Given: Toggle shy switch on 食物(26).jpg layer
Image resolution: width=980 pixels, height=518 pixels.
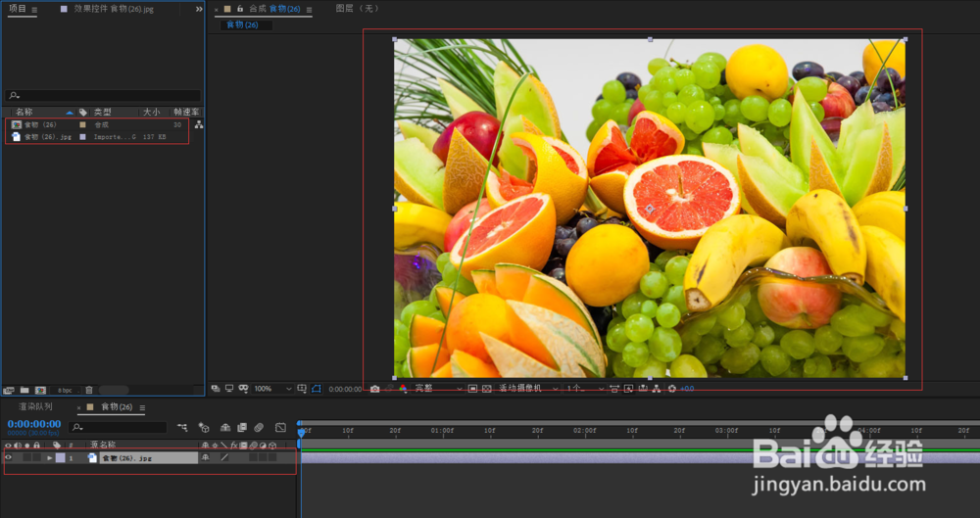Looking at the screenshot, I should [x=205, y=458].
